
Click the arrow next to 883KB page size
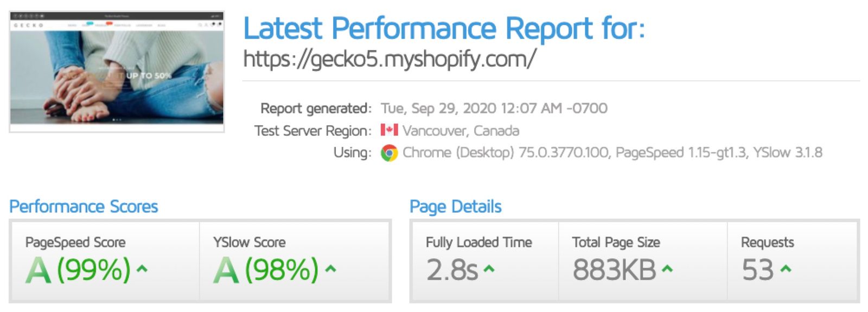667,268
